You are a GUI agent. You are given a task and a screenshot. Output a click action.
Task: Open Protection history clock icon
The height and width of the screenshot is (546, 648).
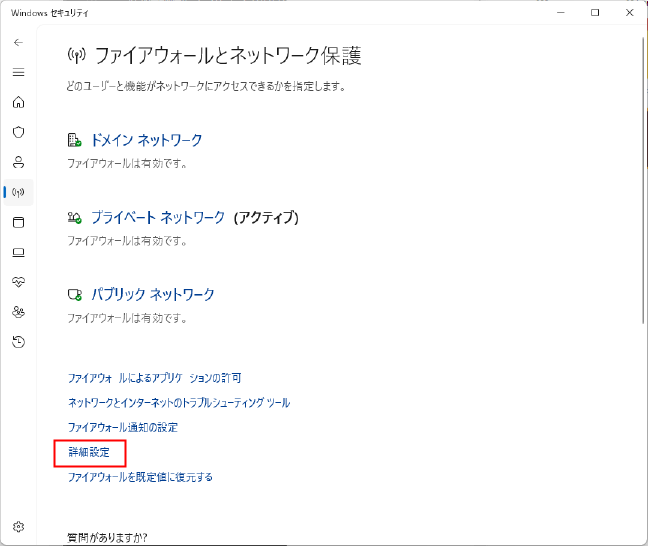[18, 342]
